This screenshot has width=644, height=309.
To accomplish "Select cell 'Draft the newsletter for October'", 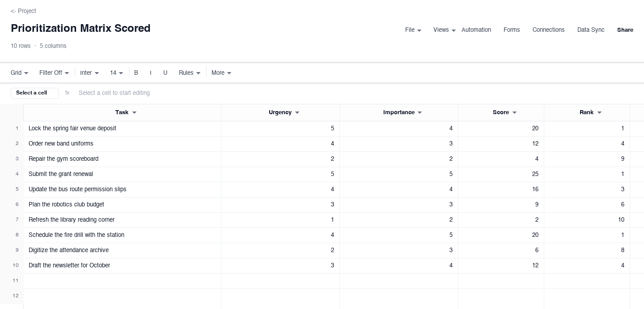I will (122, 266).
